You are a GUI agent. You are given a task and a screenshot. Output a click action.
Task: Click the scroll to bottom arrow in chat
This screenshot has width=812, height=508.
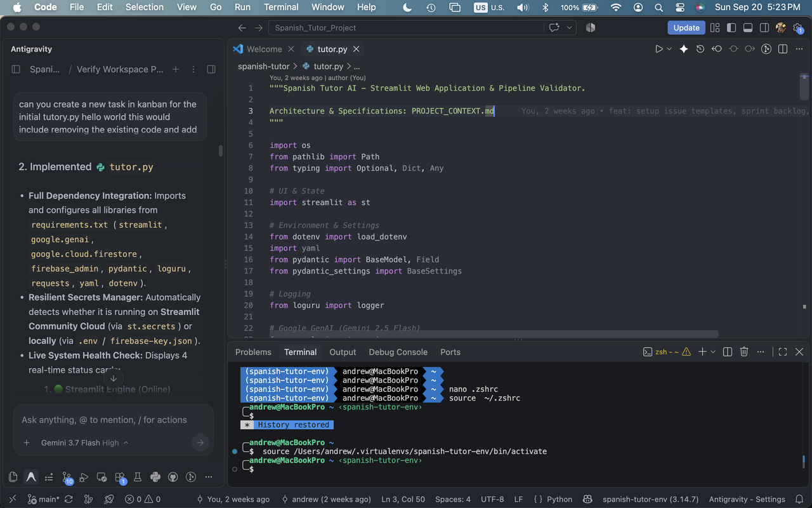pyautogui.click(x=114, y=378)
